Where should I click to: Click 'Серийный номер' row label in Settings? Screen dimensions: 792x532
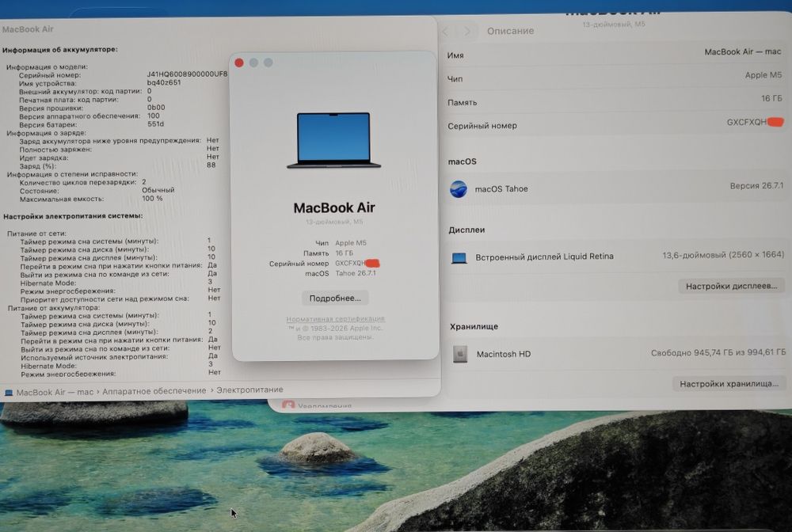pyautogui.click(x=482, y=126)
